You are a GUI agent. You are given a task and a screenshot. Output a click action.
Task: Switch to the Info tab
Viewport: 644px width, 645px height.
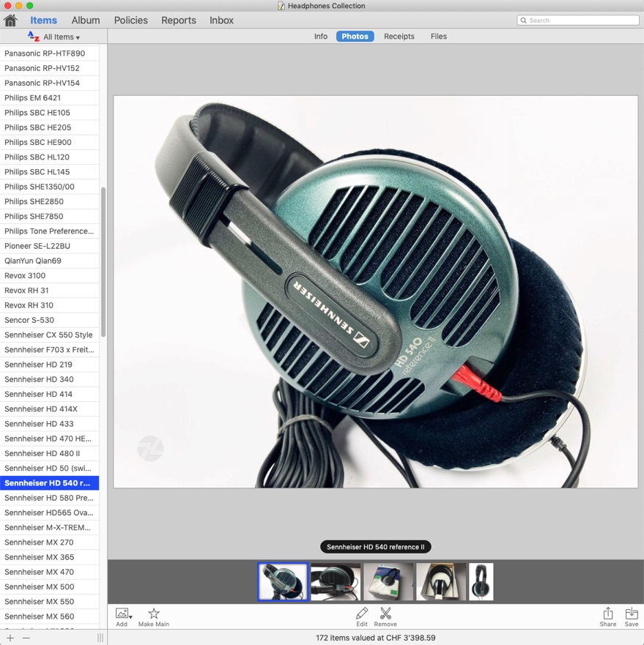(x=321, y=36)
